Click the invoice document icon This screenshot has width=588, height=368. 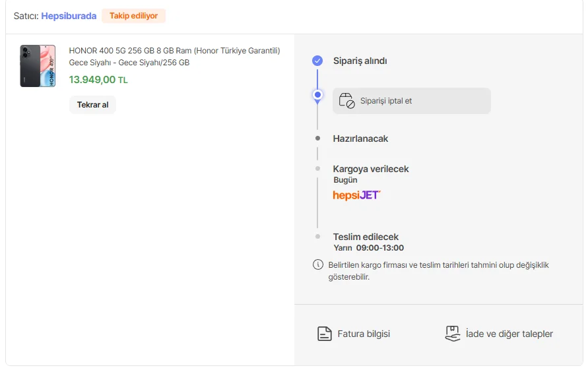click(x=324, y=334)
